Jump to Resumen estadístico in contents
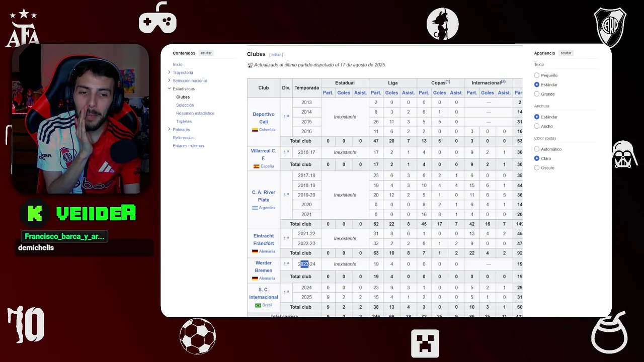This screenshot has width=644, height=362. pos(195,113)
